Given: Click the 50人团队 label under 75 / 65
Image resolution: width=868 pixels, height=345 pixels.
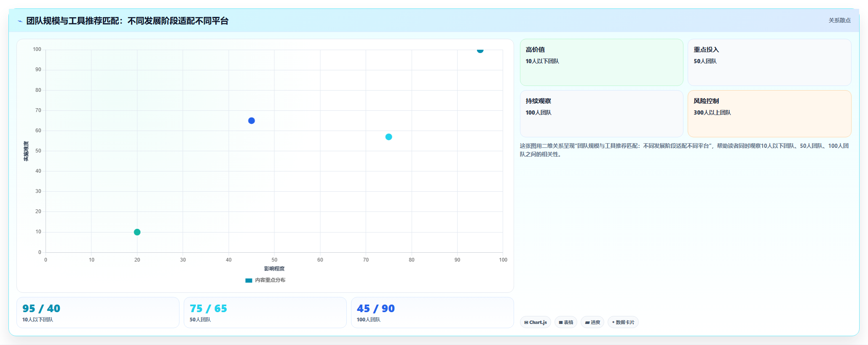Looking at the screenshot, I should tap(200, 320).
